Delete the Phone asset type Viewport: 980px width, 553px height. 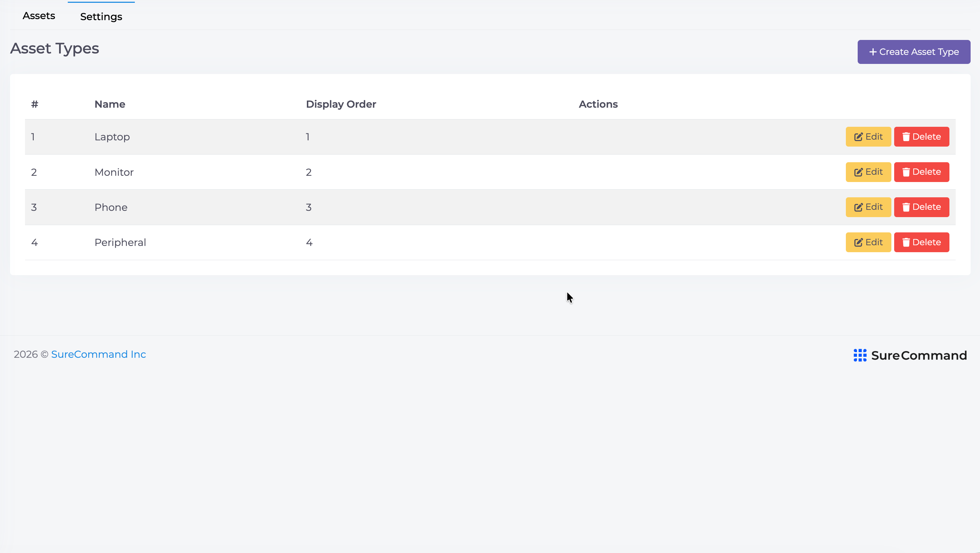tap(921, 207)
